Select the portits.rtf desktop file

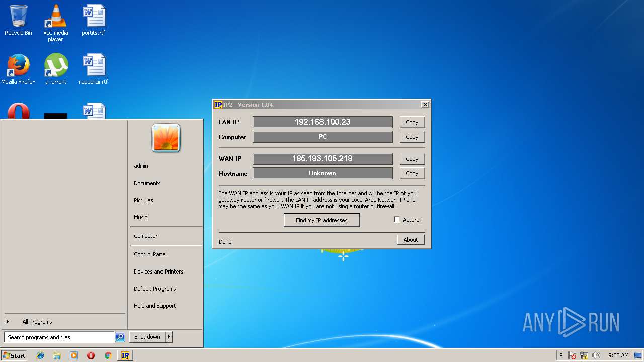tap(94, 20)
